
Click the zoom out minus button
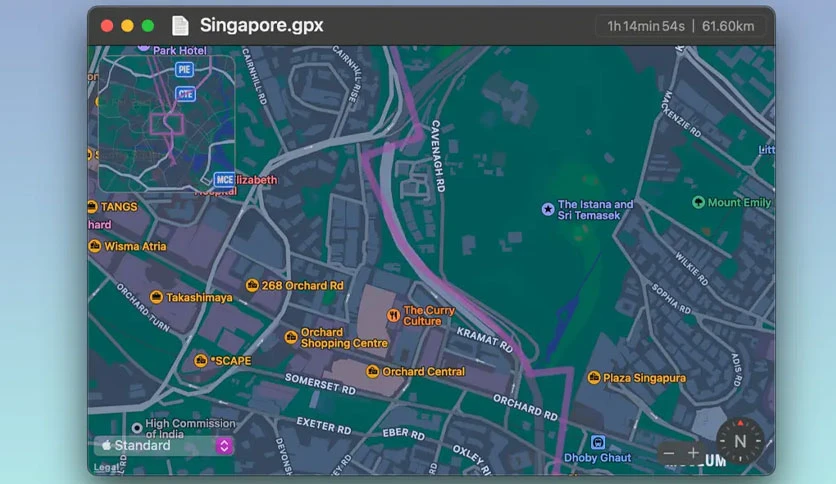tap(669, 453)
